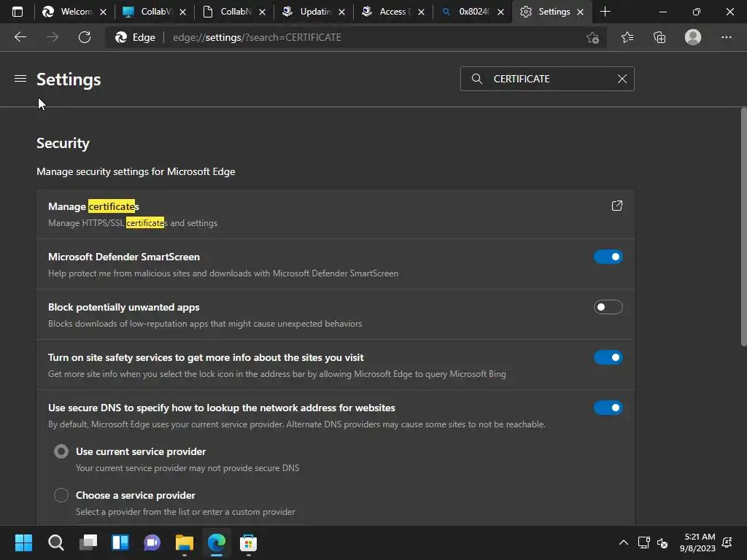Screen dimensions: 747x560
Task: Open Microsoft Store from taskbar
Action: [x=248, y=542]
